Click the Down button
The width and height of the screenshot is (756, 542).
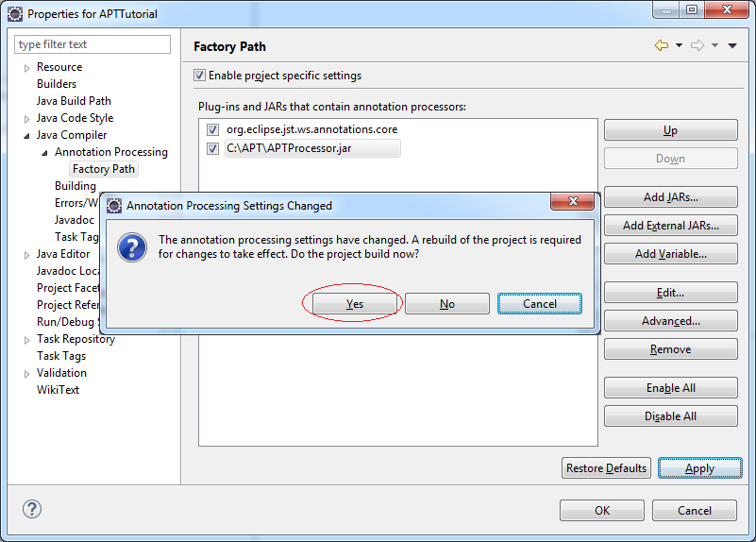coord(671,159)
